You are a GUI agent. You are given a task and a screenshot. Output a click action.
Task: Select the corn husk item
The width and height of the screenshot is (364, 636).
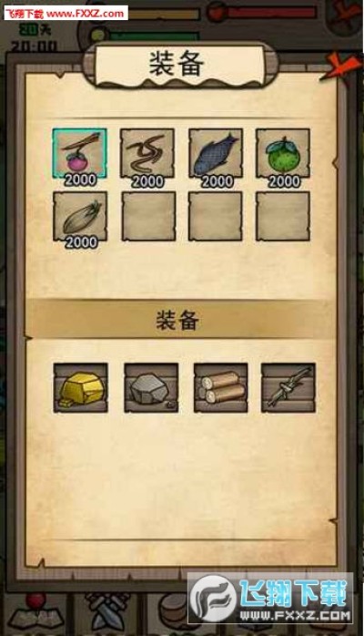coord(80,216)
